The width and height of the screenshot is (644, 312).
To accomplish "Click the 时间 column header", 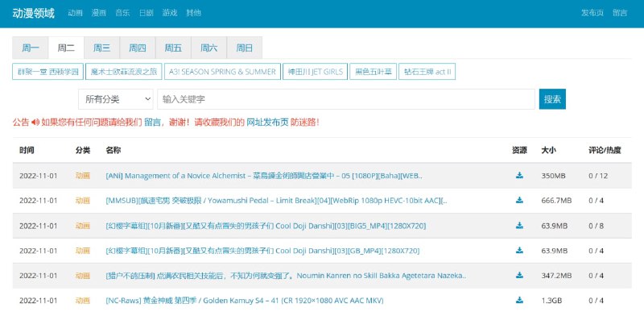I will (x=27, y=150).
